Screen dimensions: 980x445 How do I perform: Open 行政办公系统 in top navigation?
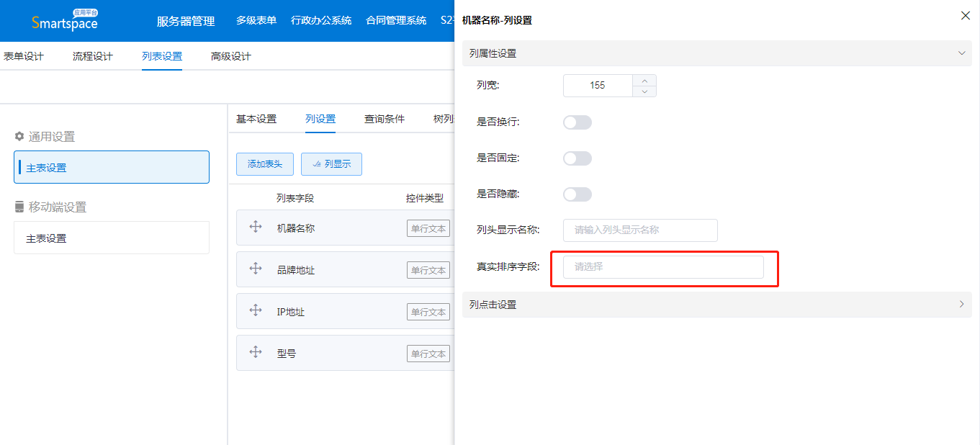tap(321, 20)
